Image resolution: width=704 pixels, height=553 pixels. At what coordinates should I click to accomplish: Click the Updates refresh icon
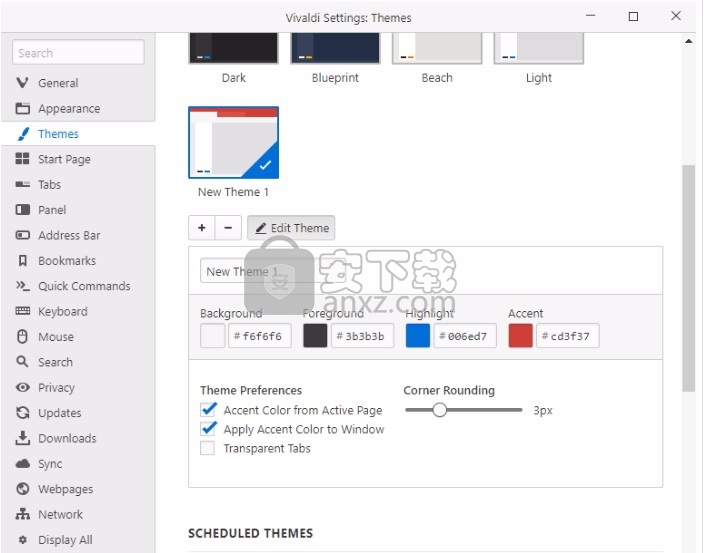(x=22, y=413)
